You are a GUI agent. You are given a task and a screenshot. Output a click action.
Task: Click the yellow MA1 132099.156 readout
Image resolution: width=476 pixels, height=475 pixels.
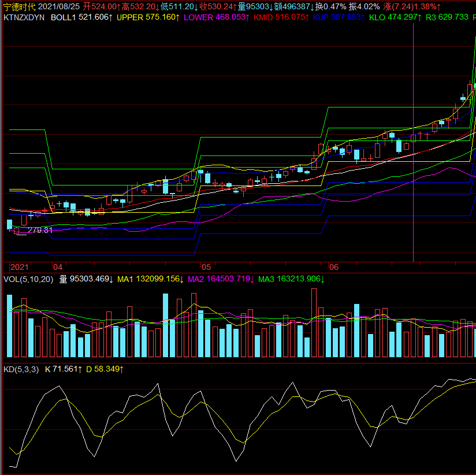[151, 279]
